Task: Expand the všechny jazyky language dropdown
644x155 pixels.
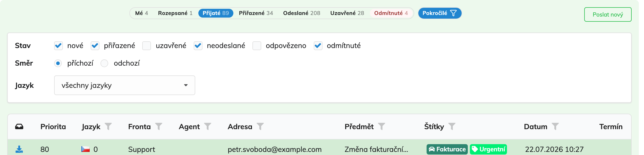Action: (125, 85)
